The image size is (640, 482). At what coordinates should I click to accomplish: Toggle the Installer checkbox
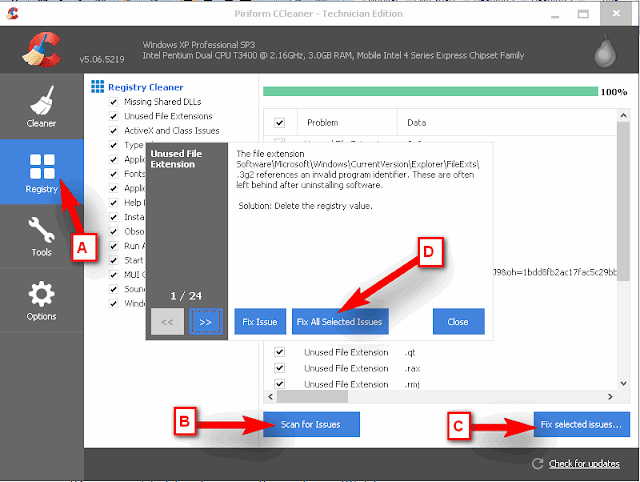coord(113,217)
